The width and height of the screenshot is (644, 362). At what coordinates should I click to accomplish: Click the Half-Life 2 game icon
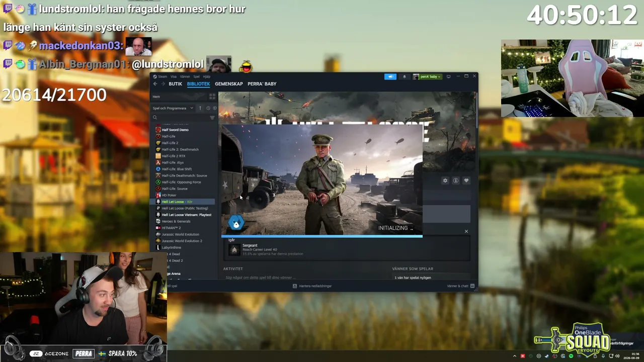158,143
